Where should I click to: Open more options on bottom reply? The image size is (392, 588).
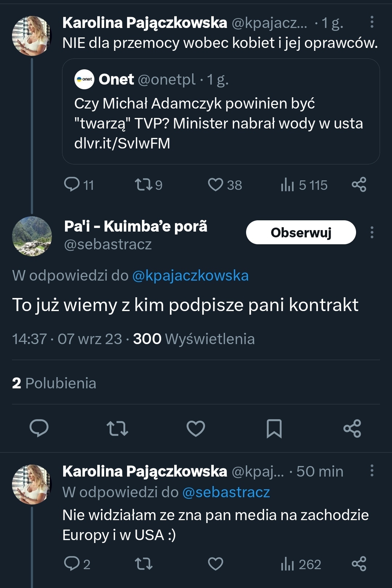(x=372, y=470)
